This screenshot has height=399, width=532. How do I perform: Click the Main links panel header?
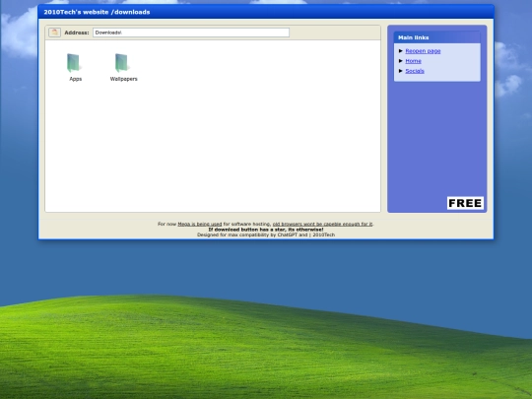(x=437, y=37)
